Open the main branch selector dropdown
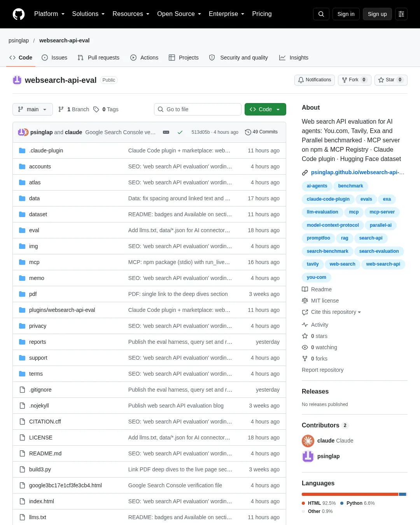 point(32,109)
